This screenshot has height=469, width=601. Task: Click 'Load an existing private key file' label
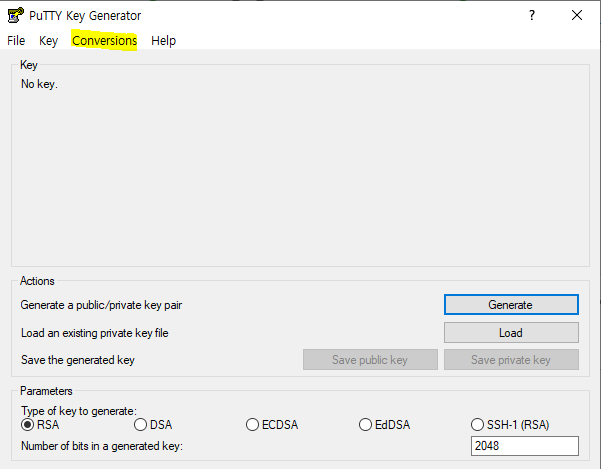tap(95, 333)
